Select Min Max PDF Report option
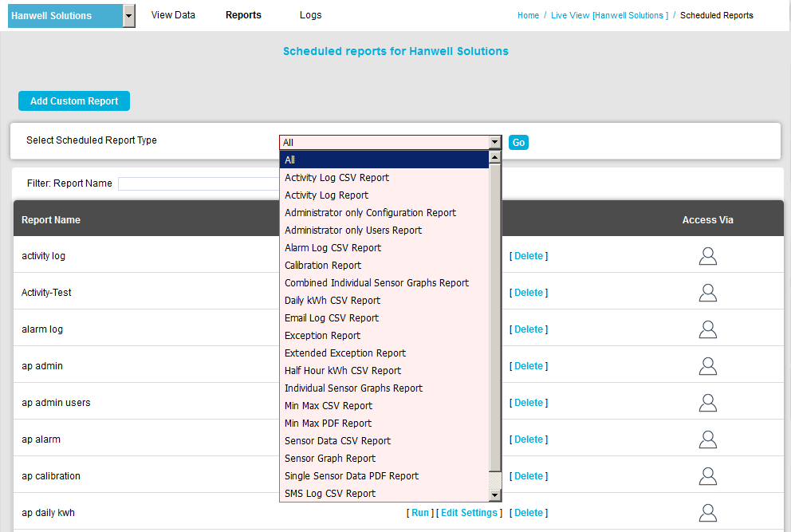 [384, 423]
